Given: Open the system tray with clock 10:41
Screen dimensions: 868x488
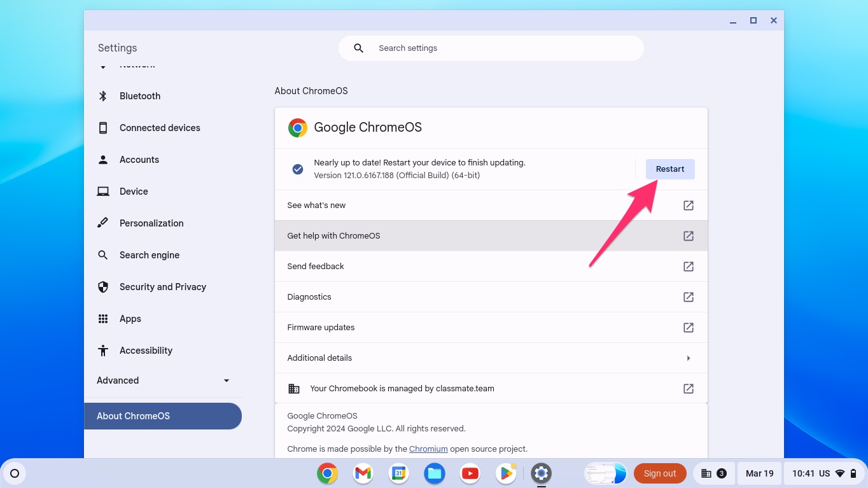Looking at the screenshot, I should tap(824, 473).
